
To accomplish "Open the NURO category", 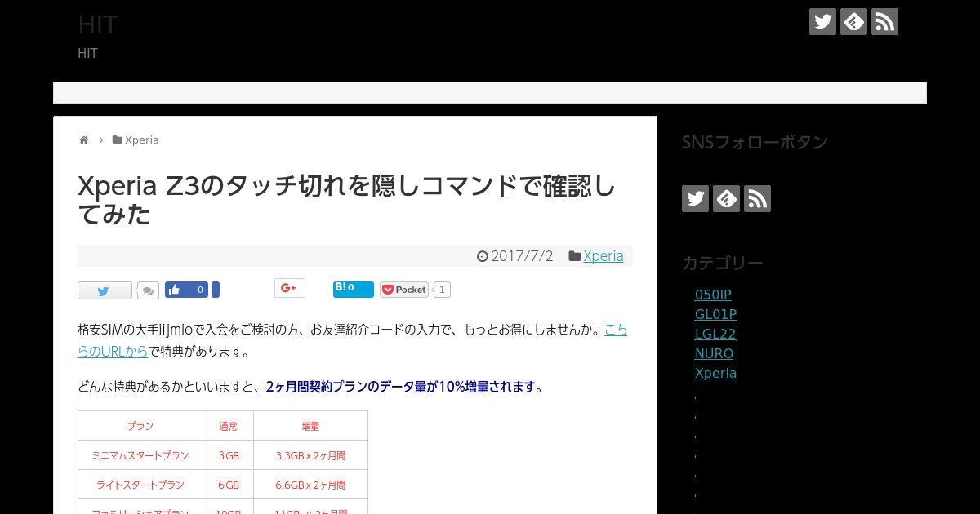I will point(714,353).
